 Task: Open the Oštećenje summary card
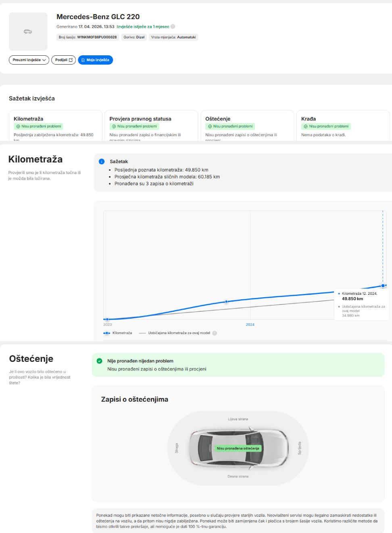point(247,125)
